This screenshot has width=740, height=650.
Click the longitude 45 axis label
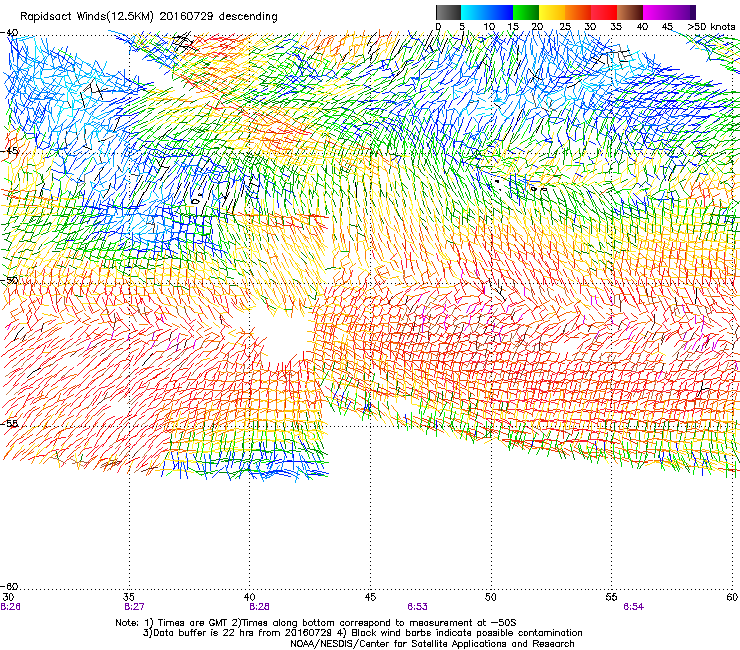(370, 597)
